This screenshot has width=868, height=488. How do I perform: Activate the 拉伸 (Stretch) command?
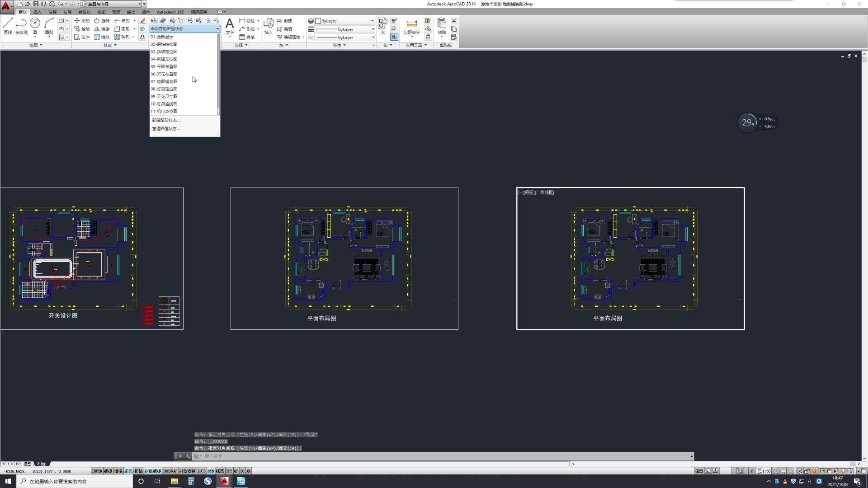82,37
